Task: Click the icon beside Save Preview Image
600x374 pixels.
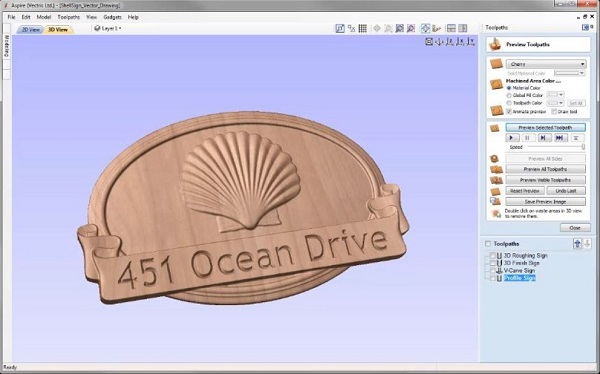Action: pyautogui.click(x=496, y=202)
